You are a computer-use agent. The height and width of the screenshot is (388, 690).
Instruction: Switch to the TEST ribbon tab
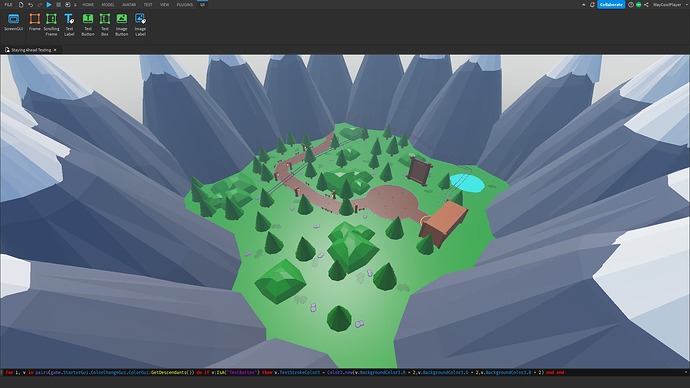pyautogui.click(x=148, y=4)
